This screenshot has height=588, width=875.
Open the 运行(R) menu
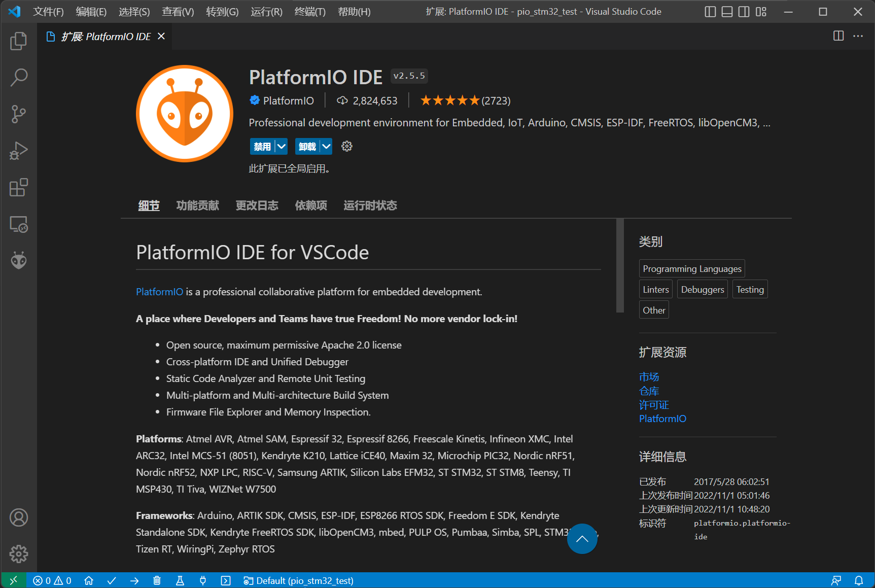[x=266, y=12]
